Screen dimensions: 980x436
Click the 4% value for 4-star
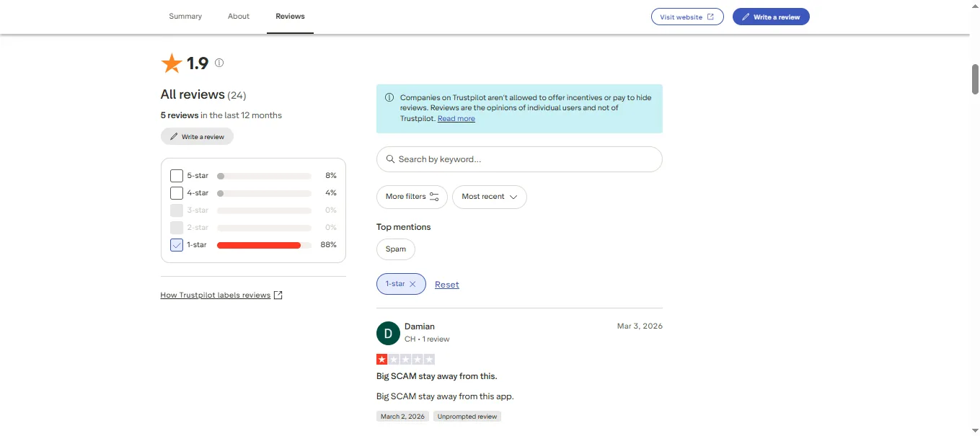click(x=331, y=193)
